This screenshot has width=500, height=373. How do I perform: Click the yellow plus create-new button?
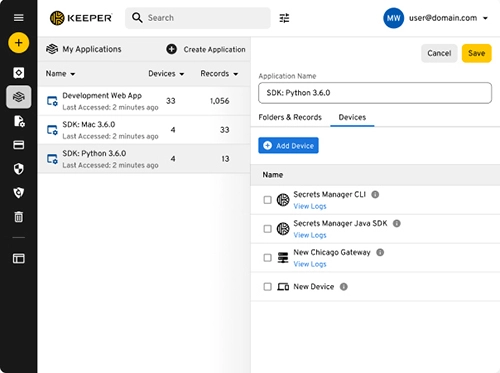point(19,43)
